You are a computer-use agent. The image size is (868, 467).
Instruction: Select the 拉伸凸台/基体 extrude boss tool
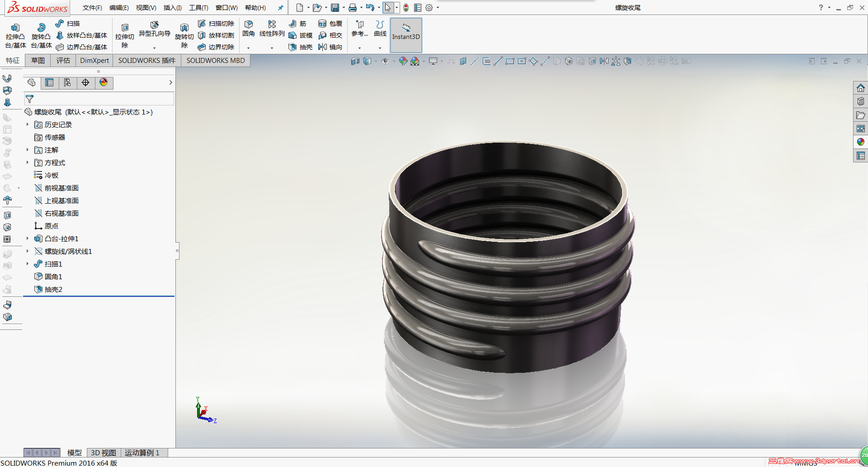(15, 36)
